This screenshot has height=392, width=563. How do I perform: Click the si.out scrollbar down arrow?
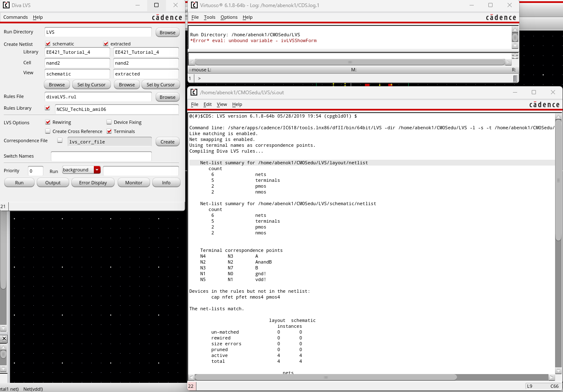tap(558, 370)
